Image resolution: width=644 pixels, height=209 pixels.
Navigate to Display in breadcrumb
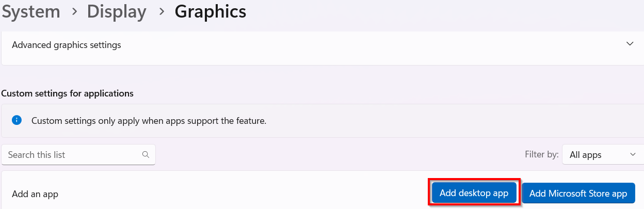(x=116, y=11)
